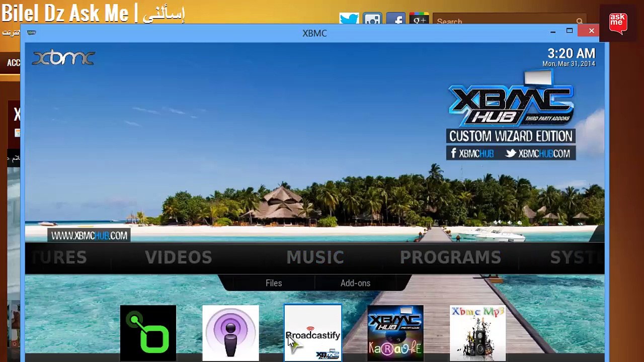Screen dimensions: 644x362
Task: Open the Xbmc Mp3 add-on
Action: click(x=477, y=333)
